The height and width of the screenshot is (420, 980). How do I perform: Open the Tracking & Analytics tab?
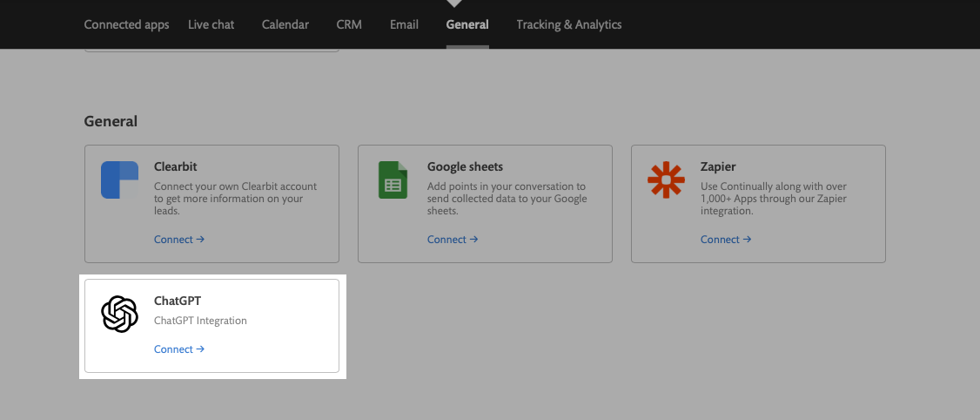click(x=568, y=24)
